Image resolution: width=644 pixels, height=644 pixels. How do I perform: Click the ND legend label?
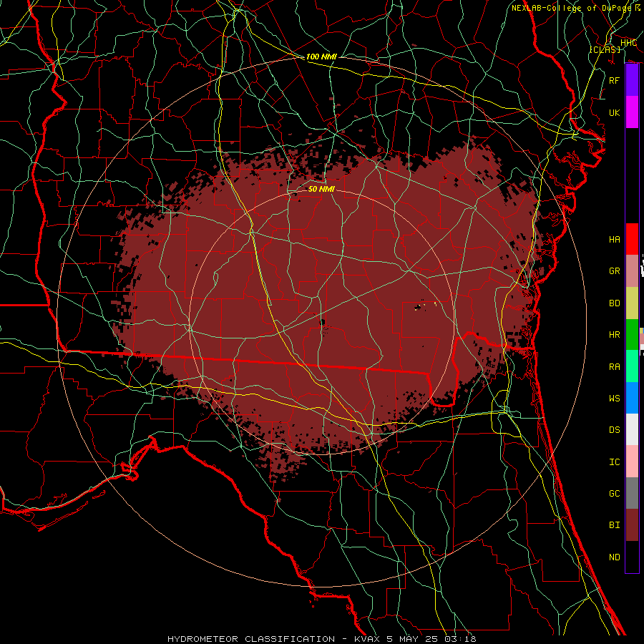615,557
